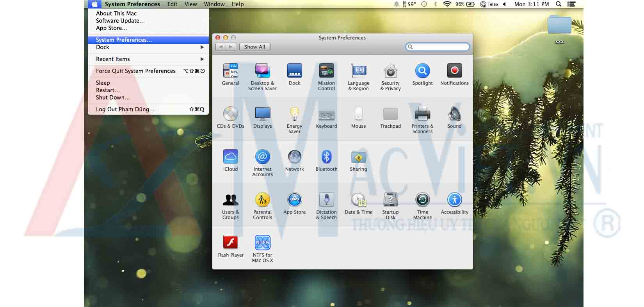The height and width of the screenshot is (307, 644).
Task: Open Parental Controls preferences
Action: [x=262, y=206]
